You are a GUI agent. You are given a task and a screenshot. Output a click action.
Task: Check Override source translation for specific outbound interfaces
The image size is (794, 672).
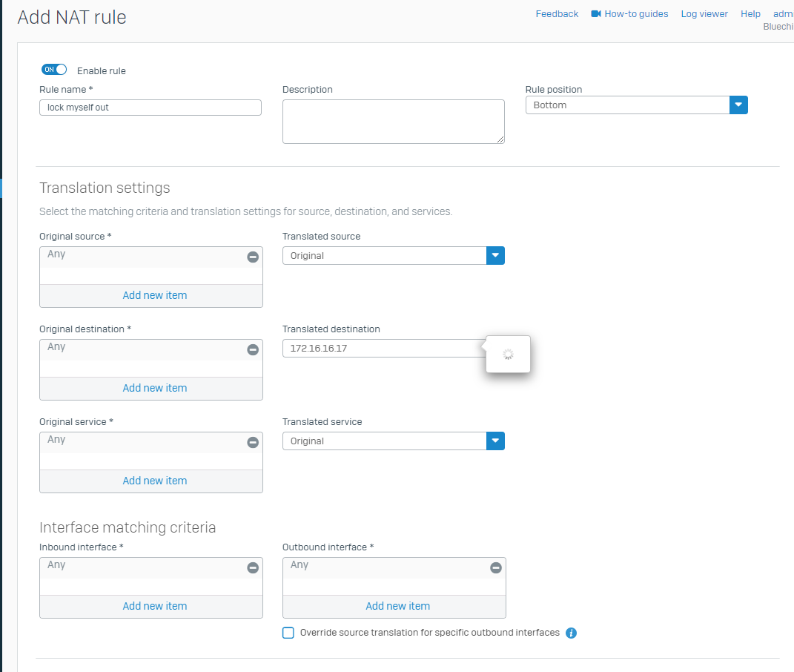[x=288, y=633]
